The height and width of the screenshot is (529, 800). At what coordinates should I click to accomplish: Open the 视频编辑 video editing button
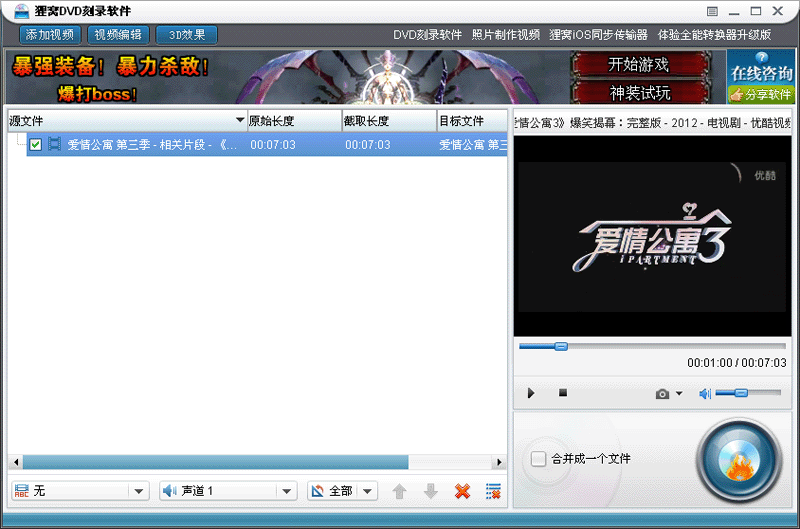coord(118,35)
